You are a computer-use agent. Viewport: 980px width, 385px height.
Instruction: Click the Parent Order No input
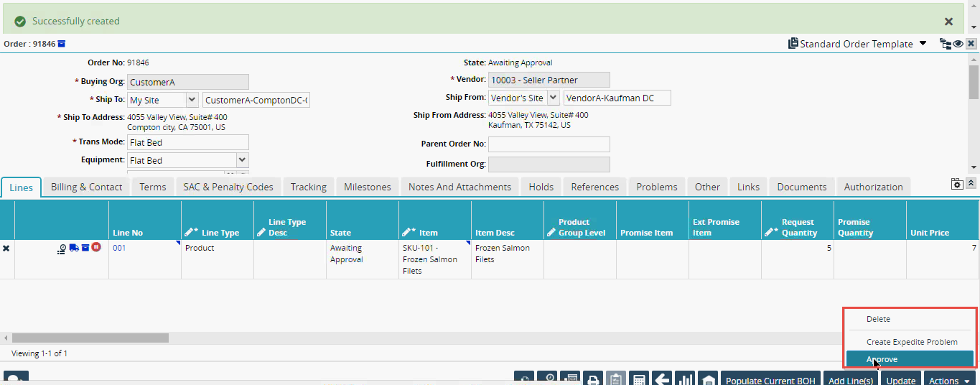click(549, 144)
